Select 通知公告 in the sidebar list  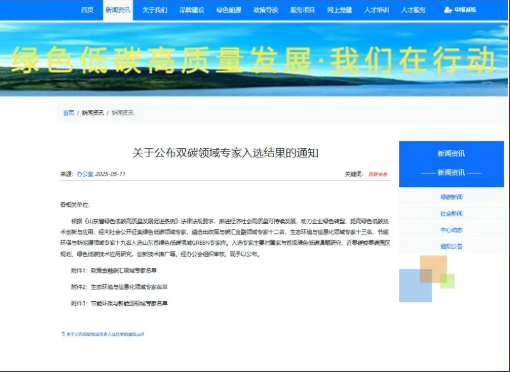[x=451, y=246]
